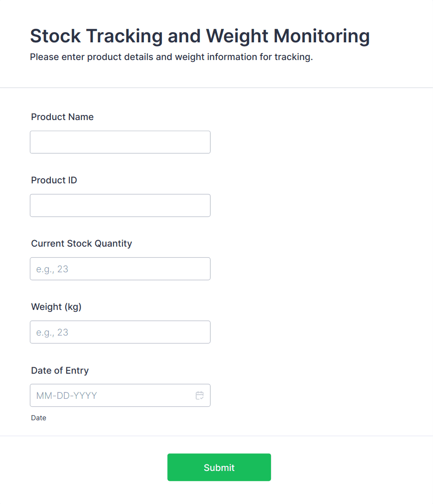Focus the Product ID input box
The width and height of the screenshot is (433, 504).
(x=120, y=205)
